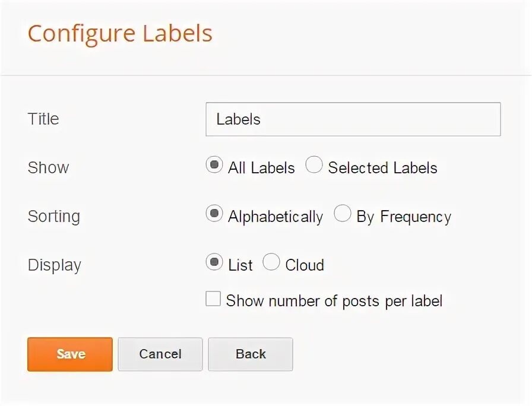Click the "By Frequency" option text

point(404,217)
